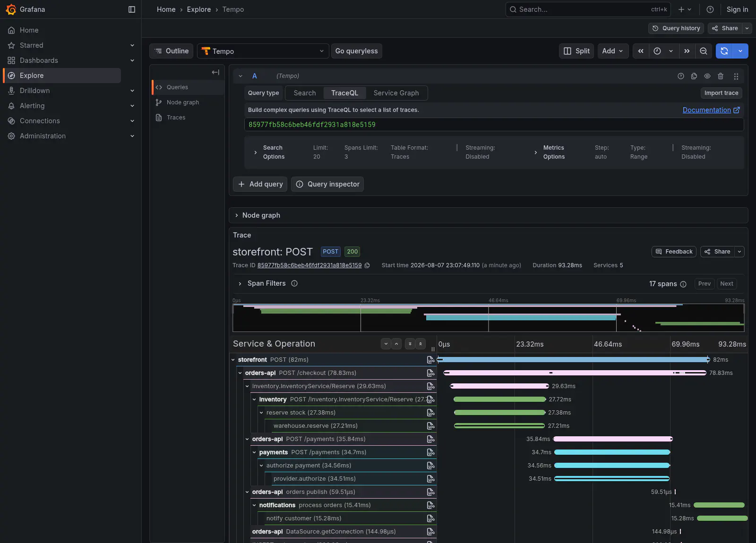
Task: Open the New plus dropdown in top bar
Action: [x=685, y=9]
